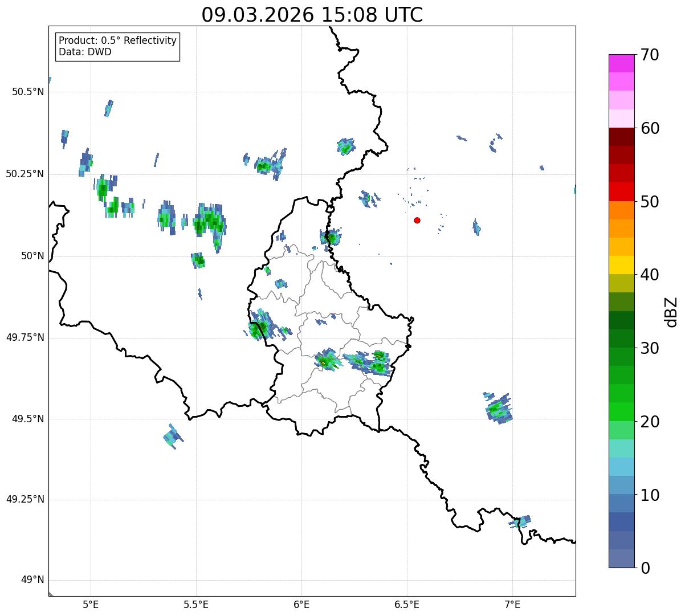Pick the orange swatch below 50 dBZ
The width and height of the screenshot is (685, 616).
pos(622,210)
